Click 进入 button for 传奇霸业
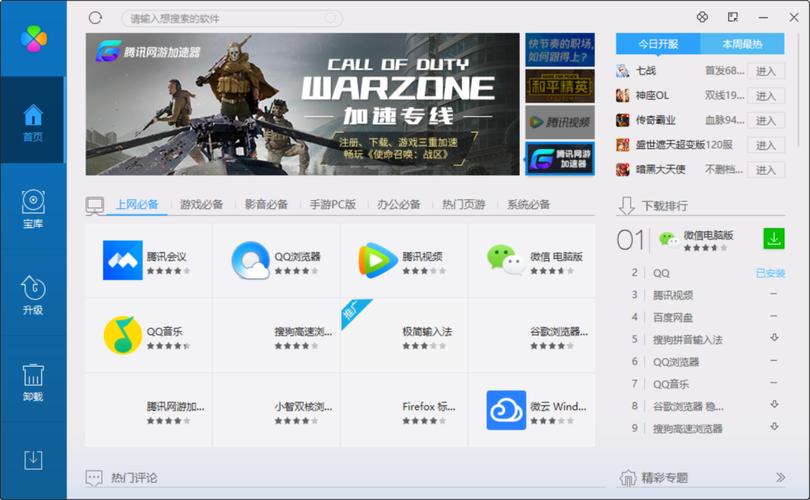This screenshot has width=810, height=500. pos(766,121)
